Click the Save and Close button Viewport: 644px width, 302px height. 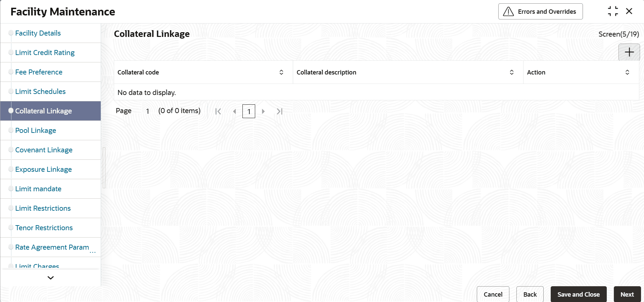(x=578, y=294)
